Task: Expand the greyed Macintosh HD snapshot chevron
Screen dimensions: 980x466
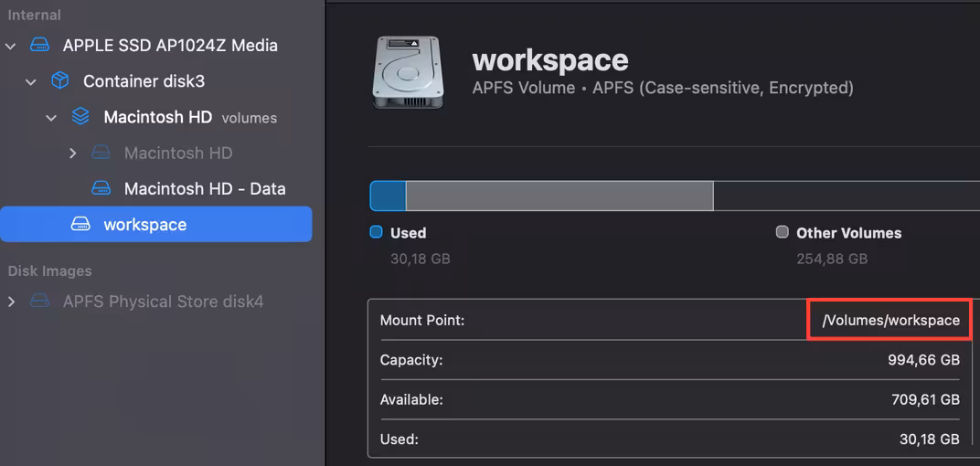Action: [72, 153]
